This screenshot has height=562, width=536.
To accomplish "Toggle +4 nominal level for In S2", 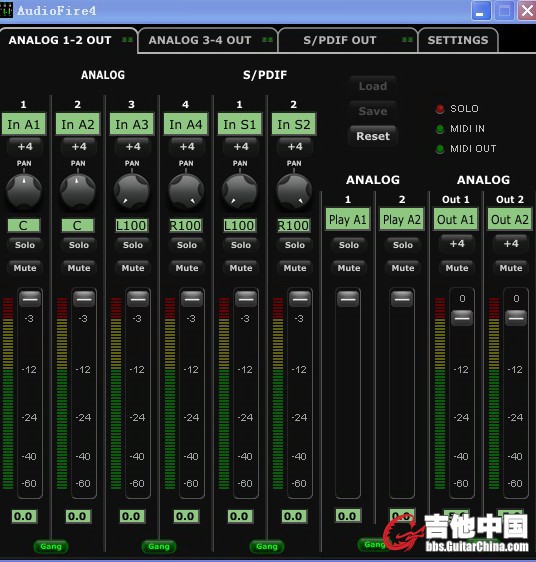I will [295, 147].
